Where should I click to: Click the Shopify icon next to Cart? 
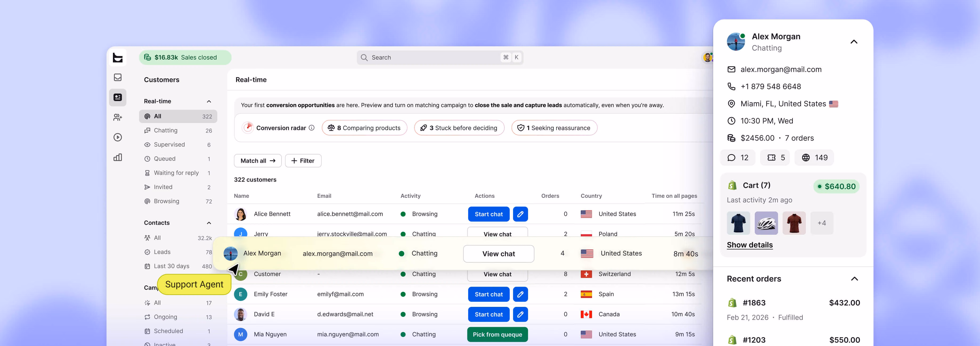pyautogui.click(x=732, y=186)
